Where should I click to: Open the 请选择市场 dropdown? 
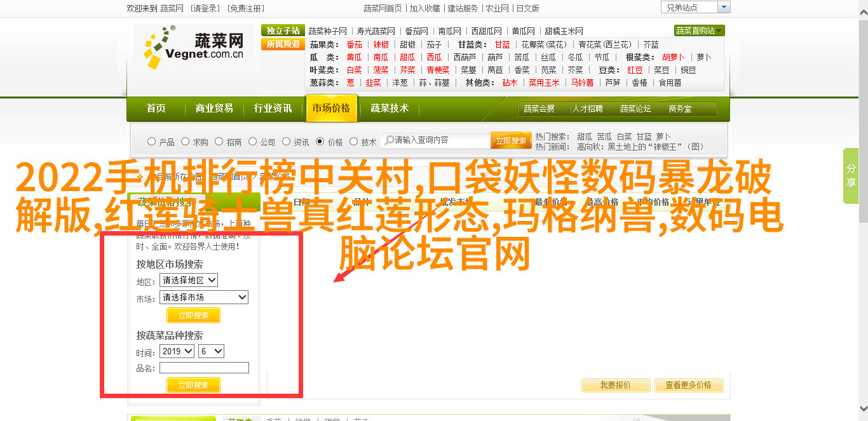tap(204, 297)
